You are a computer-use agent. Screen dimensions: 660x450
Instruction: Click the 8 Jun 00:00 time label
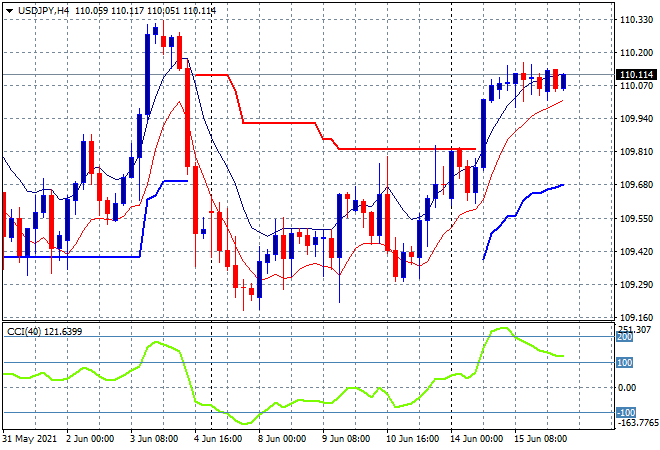click(282, 439)
